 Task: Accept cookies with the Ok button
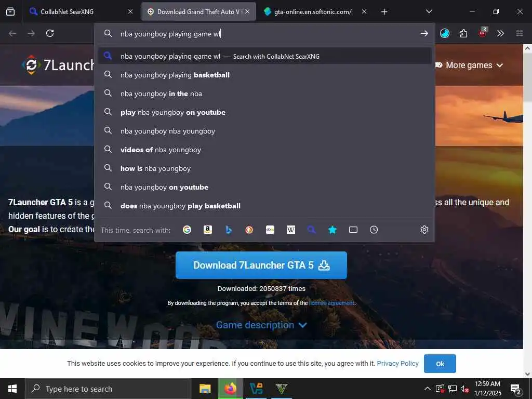440,364
